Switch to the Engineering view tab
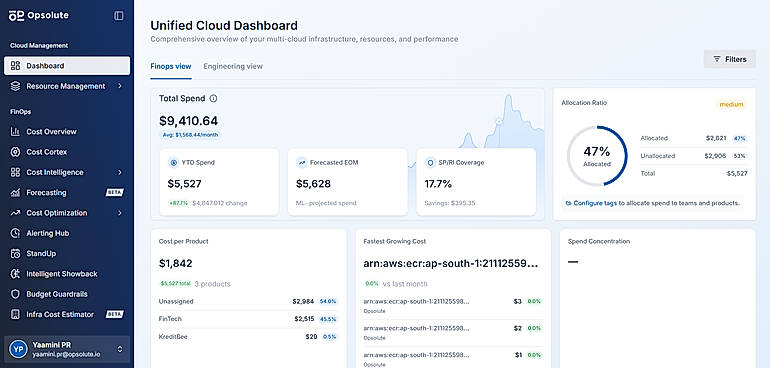Image resolution: width=770 pixels, height=368 pixels. 233,66
